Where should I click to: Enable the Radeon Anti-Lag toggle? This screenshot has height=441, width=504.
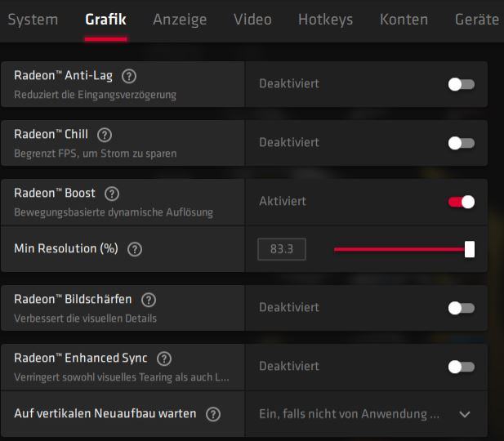462,85
